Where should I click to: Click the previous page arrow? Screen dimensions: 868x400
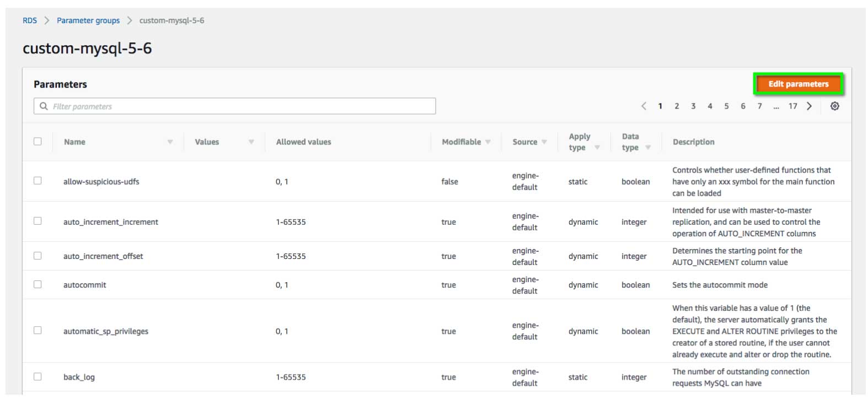644,106
